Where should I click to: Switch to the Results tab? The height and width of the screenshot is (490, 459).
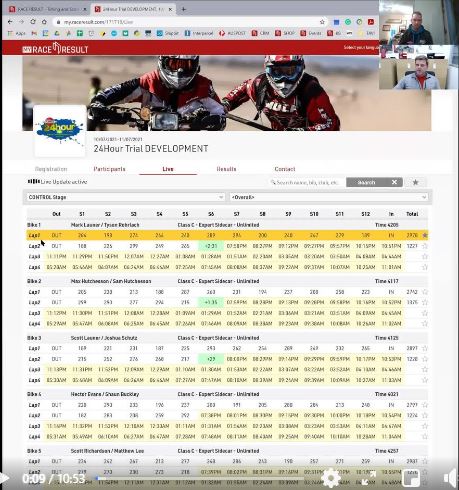[x=226, y=169]
